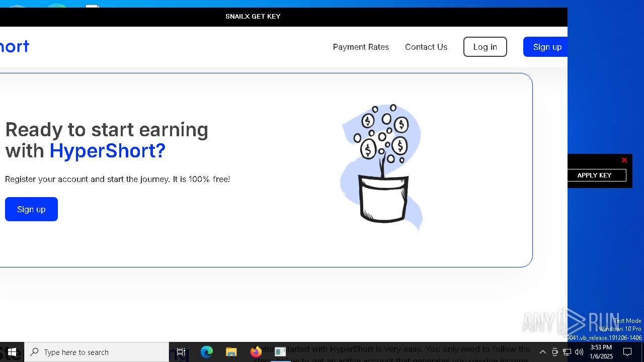Screen dimensions: 644x362
Task: Click the network icon in the tray
Action: [567, 352]
